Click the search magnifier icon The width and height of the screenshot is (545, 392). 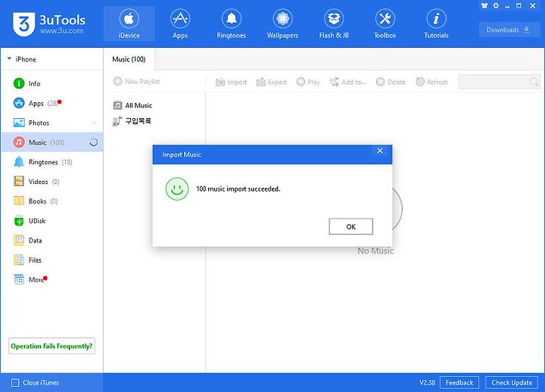tap(534, 82)
